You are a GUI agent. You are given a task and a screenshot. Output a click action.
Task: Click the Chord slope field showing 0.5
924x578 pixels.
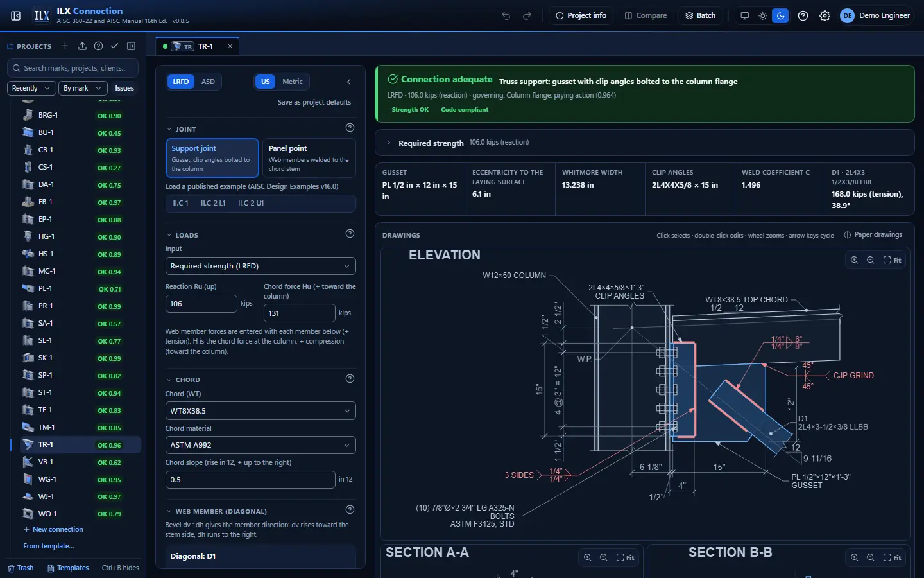(250, 480)
